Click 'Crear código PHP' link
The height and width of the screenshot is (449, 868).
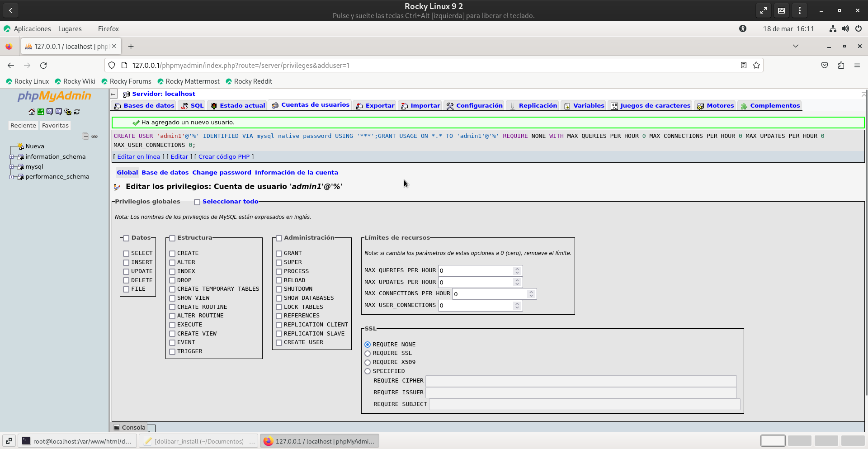224,157
